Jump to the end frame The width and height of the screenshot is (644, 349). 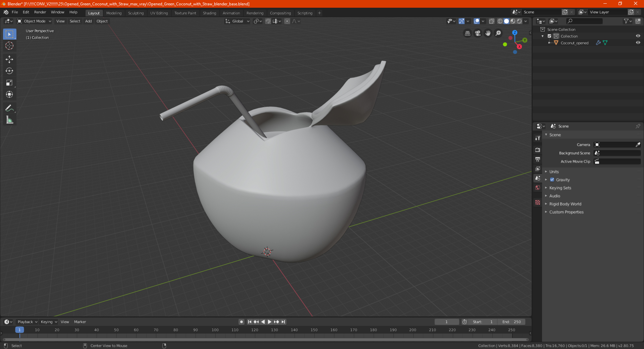(x=283, y=322)
